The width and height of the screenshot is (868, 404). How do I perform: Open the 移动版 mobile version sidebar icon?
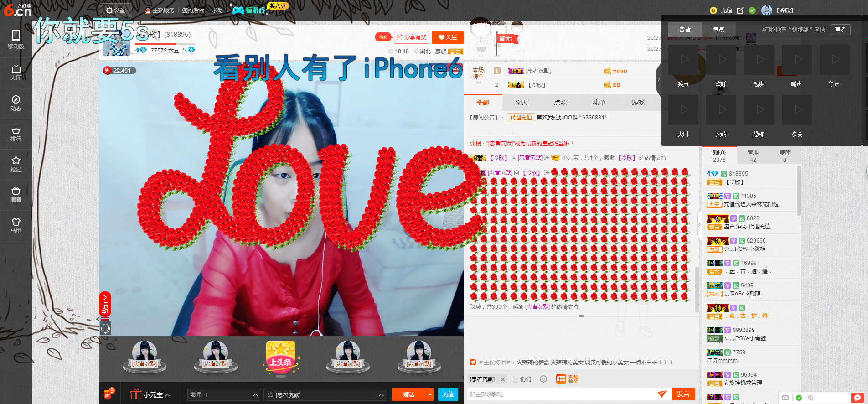(15, 39)
